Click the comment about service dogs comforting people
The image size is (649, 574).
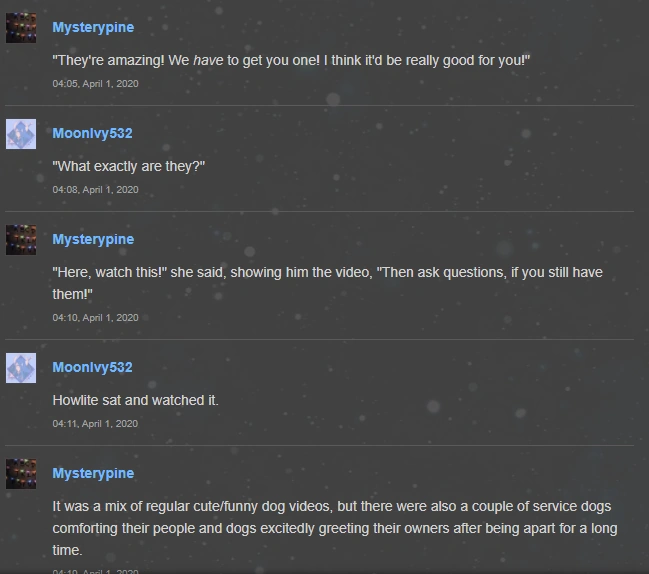[x=335, y=528]
